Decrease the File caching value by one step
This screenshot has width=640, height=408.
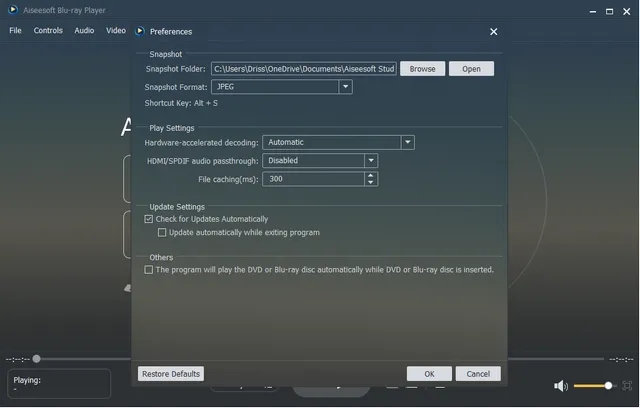click(371, 183)
